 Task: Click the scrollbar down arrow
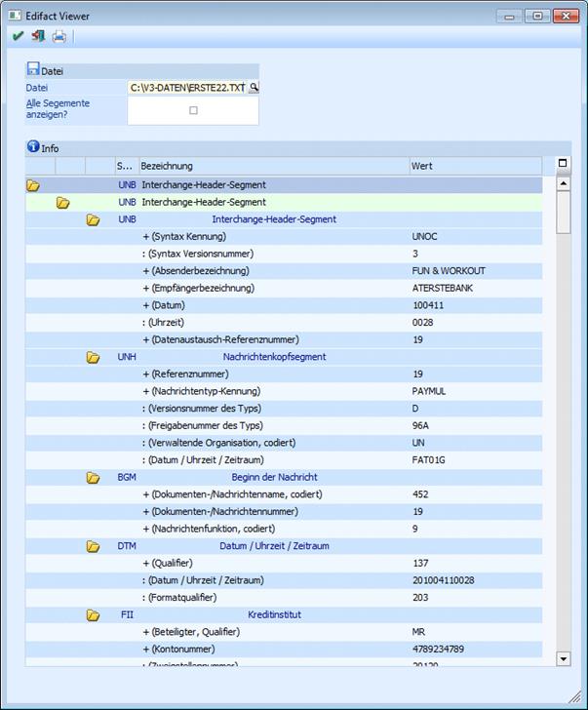tap(563, 659)
